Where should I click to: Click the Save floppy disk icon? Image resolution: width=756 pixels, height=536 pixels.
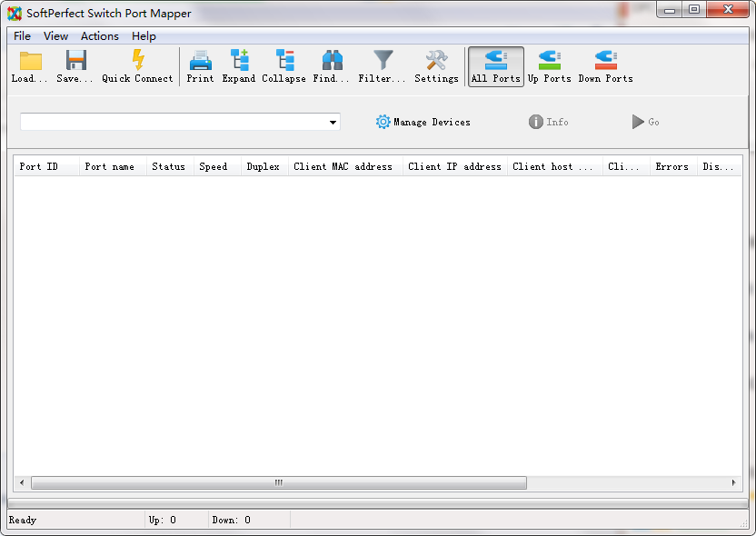[x=75, y=61]
